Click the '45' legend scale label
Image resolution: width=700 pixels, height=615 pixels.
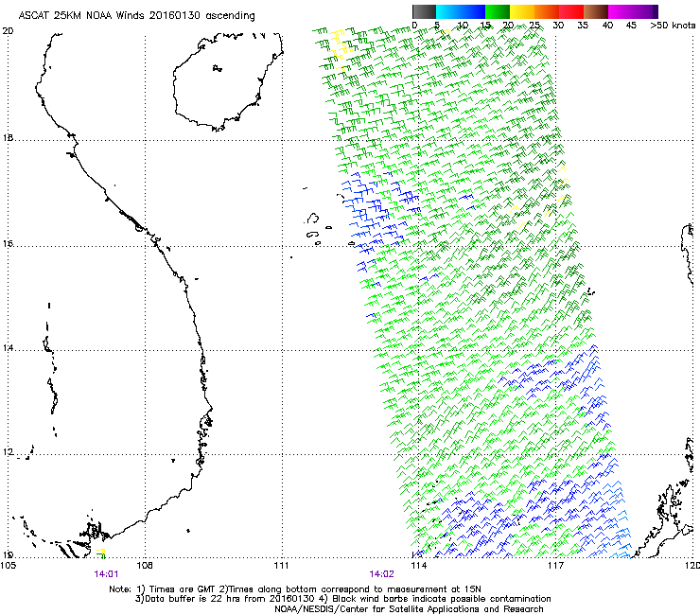[x=631, y=26]
